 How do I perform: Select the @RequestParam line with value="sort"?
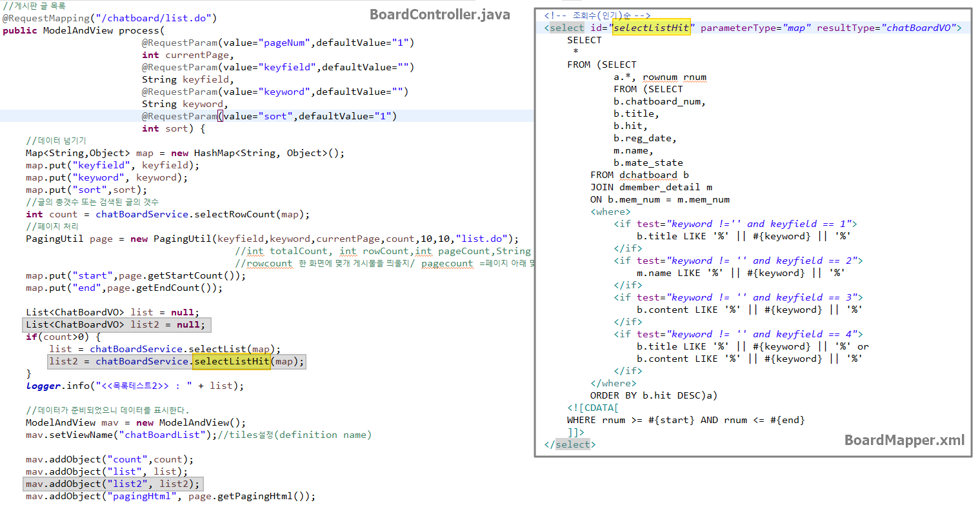(269, 116)
